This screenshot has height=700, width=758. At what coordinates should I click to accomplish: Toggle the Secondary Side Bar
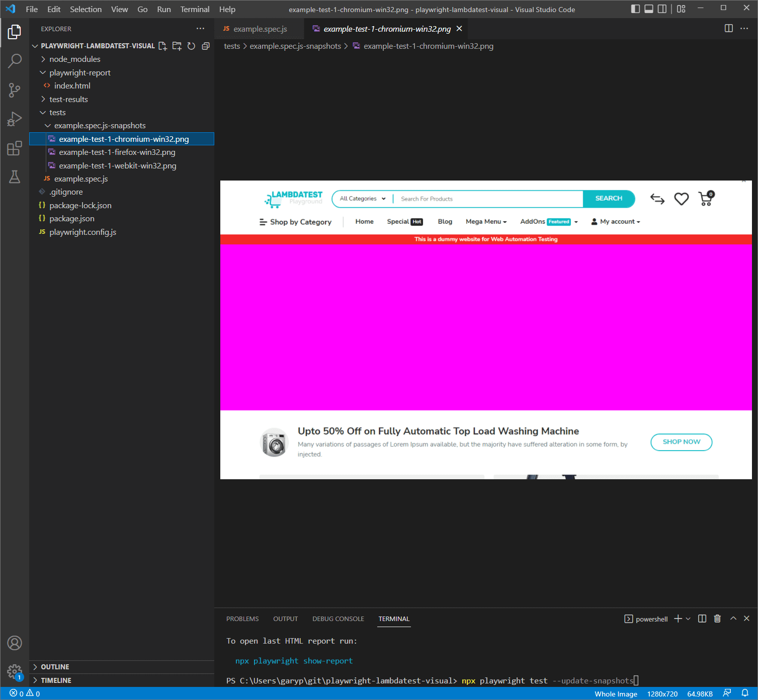coord(661,9)
